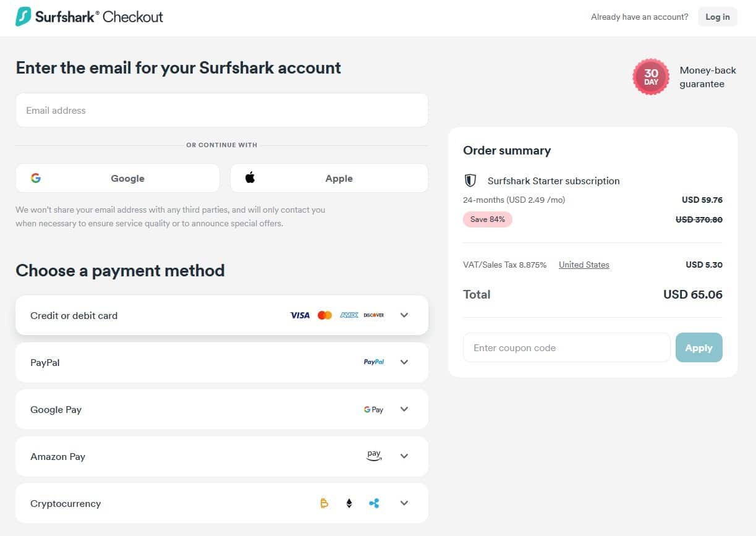Click the Order summary heading

[x=507, y=150]
